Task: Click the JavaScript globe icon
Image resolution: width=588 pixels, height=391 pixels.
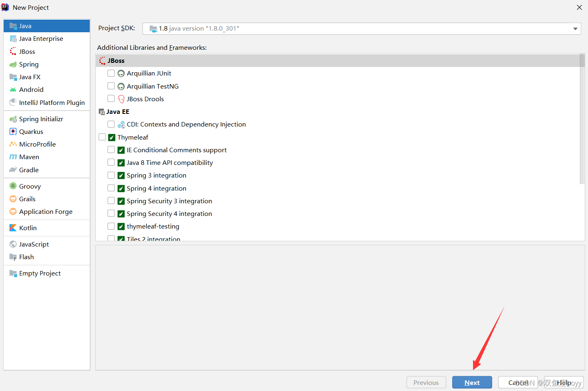Action: pyautogui.click(x=13, y=244)
